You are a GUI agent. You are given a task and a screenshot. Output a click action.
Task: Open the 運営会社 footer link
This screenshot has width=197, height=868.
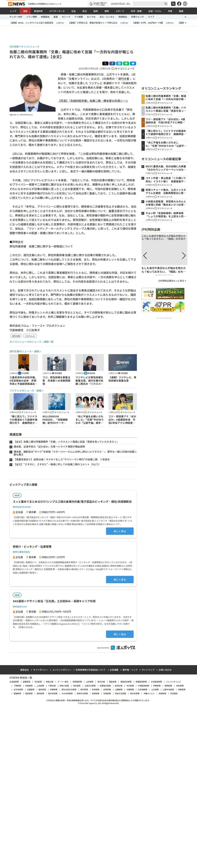tap(24, 670)
